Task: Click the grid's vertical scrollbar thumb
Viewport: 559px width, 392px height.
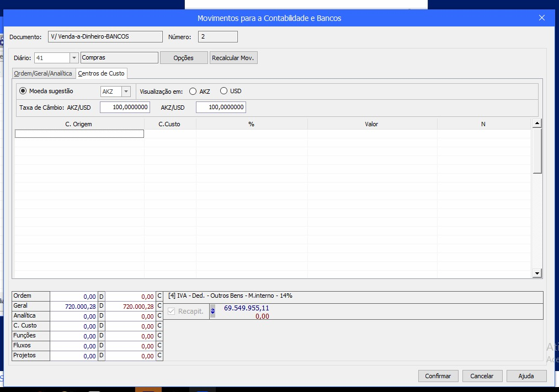Action: (537, 151)
